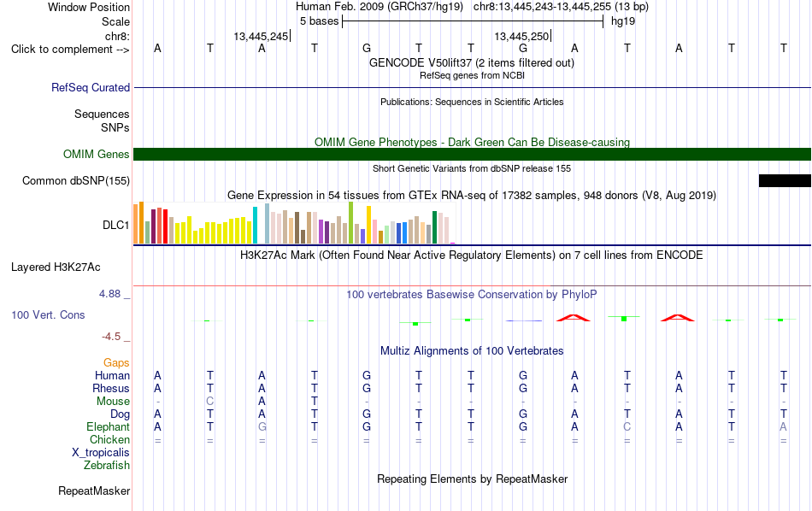812x511 pixels.
Task: Click the '5 bases' scale bar label
Action: coord(319,21)
